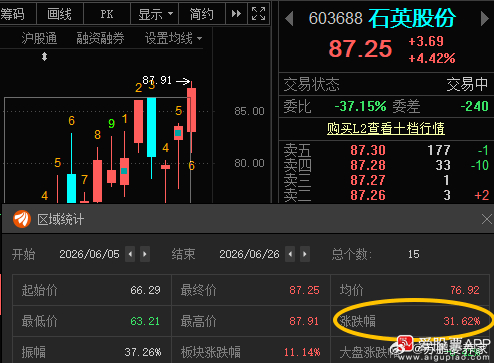
Task: Click the 均价 value 76.92
Action: 465,290
